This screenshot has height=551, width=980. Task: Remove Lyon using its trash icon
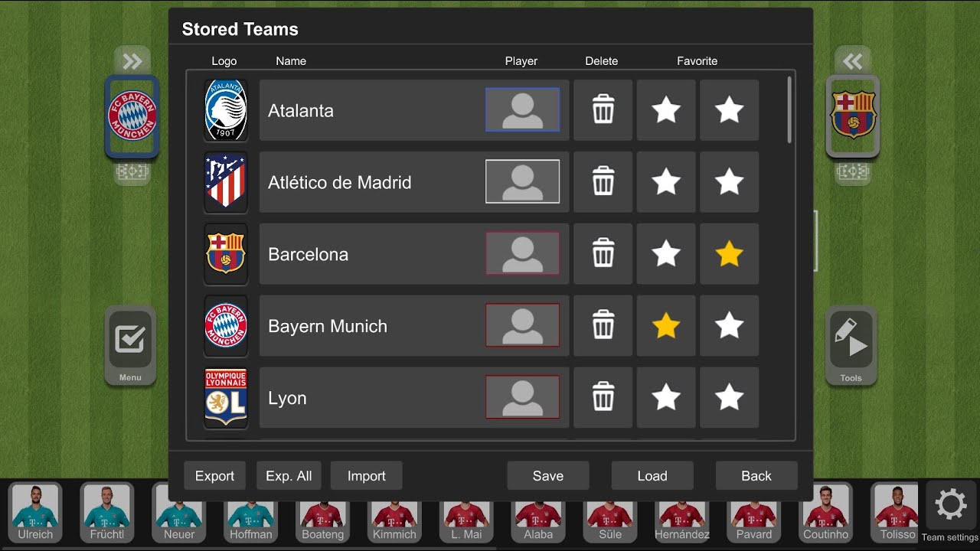click(x=603, y=398)
